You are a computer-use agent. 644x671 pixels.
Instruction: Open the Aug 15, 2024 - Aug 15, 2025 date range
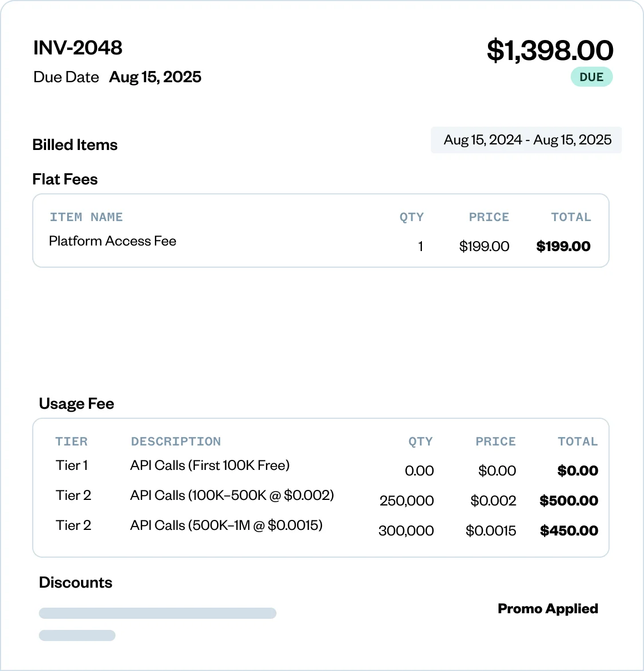527,140
